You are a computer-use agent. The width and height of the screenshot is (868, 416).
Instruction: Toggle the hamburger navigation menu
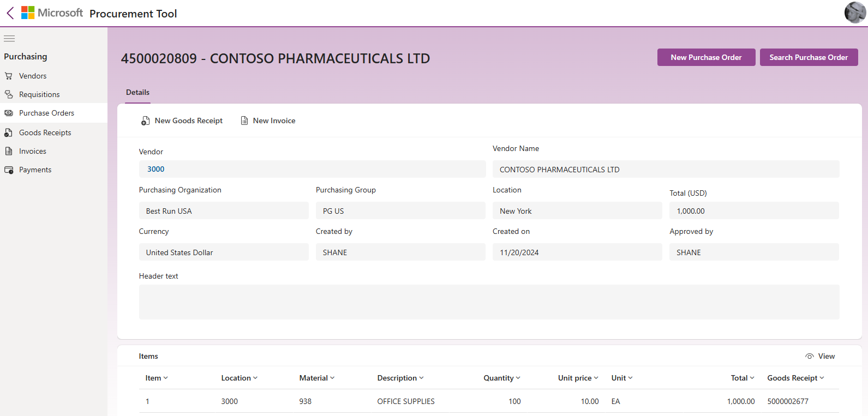click(9, 39)
